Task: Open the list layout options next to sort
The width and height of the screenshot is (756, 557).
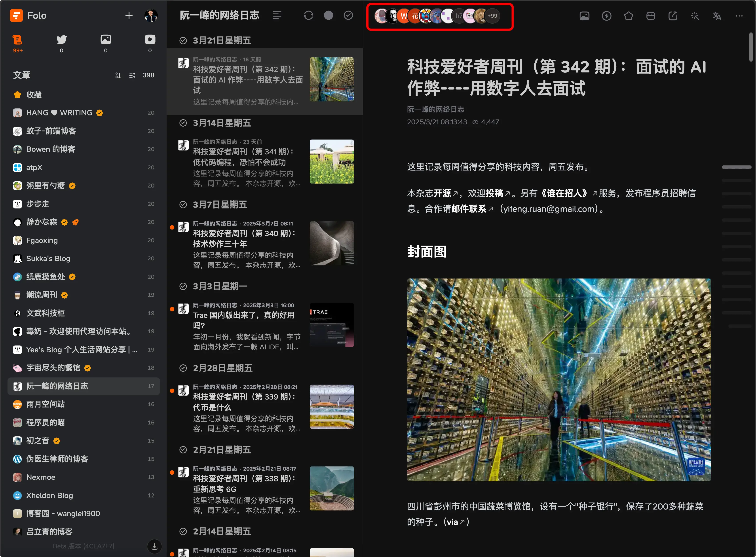Action: point(132,75)
